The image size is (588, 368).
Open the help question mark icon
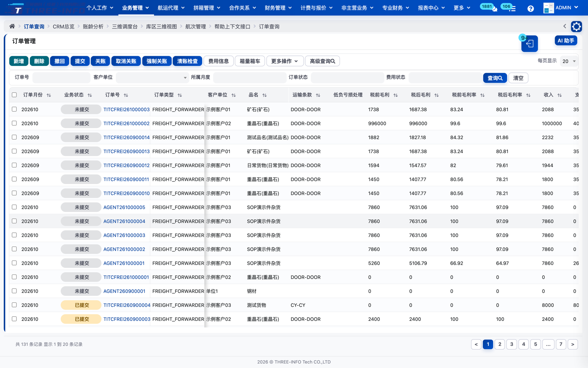[530, 8]
